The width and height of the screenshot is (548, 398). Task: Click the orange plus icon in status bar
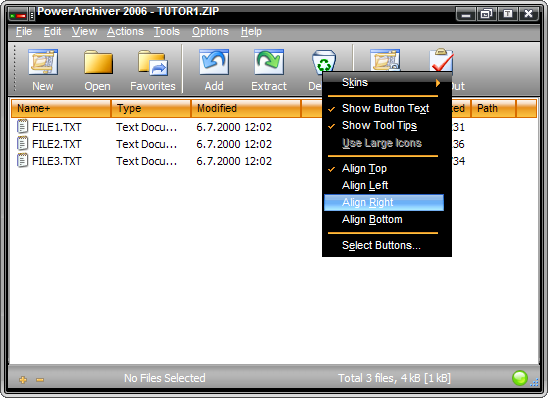pos(23,379)
